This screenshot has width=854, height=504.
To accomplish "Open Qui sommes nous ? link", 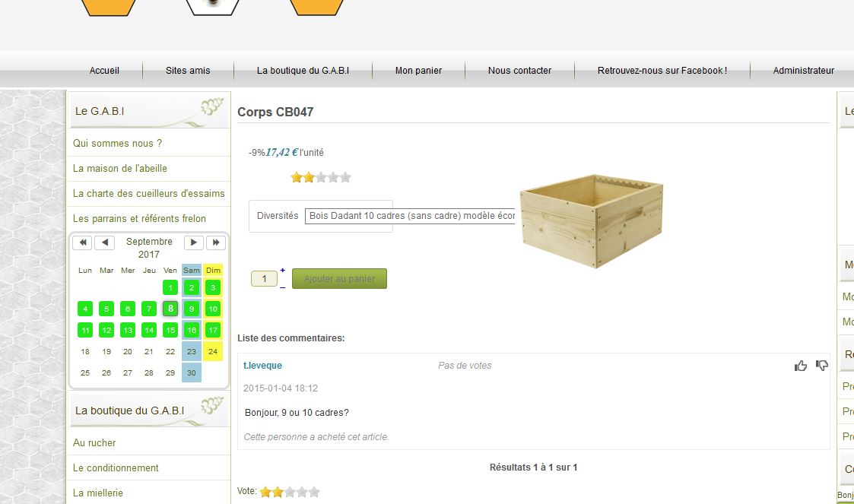I will click(x=117, y=143).
